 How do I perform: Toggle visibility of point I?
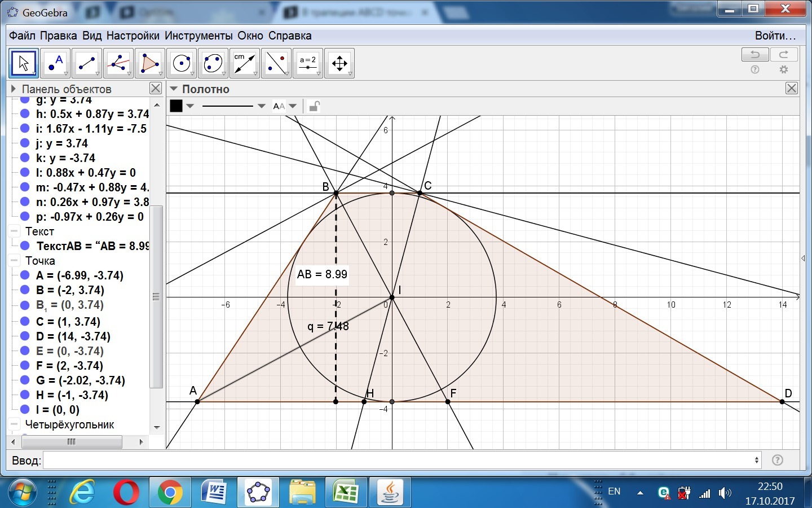click(x=25, y=410)
